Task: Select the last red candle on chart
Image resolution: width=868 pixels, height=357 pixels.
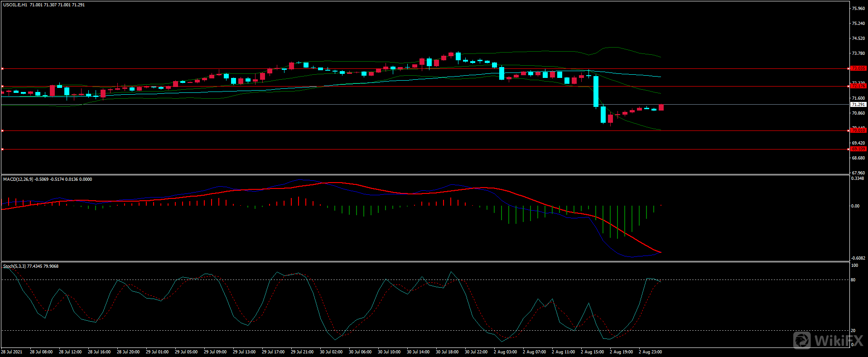Action: pyautogui.click(x=661, y=107)
